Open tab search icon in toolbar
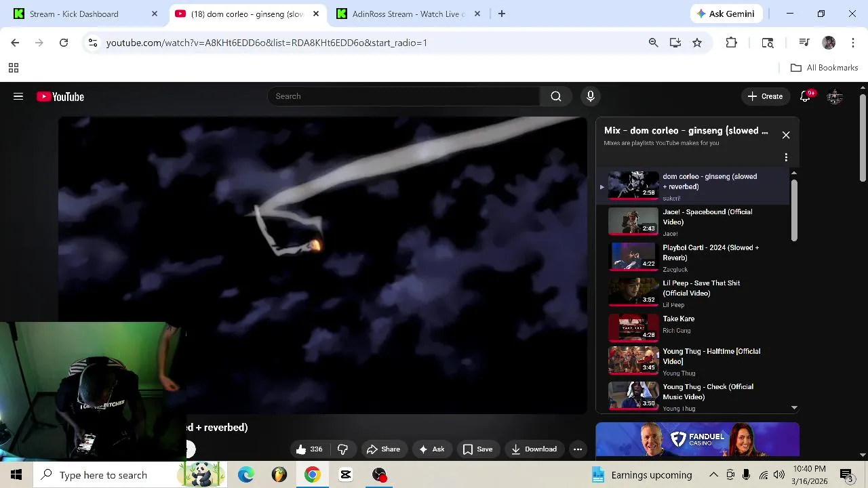Screen dimensions: 868x488 point(768,43)
